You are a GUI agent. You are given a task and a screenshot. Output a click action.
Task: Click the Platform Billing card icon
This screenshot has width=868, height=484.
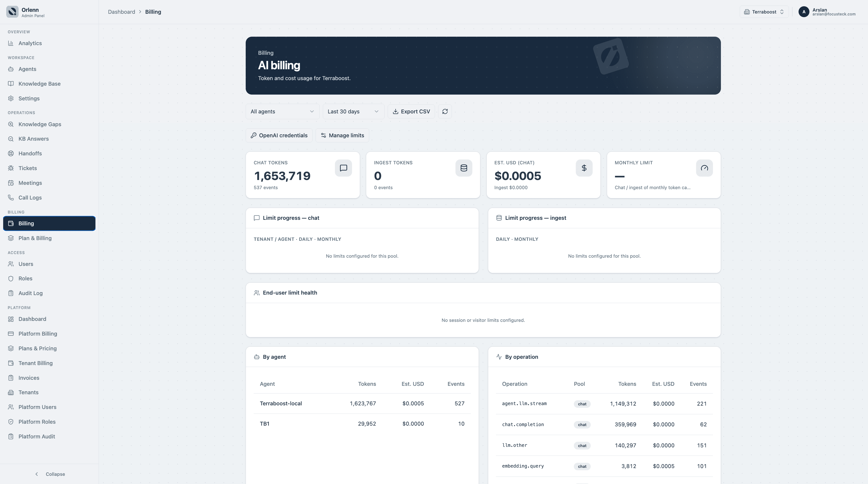(11, 334)
